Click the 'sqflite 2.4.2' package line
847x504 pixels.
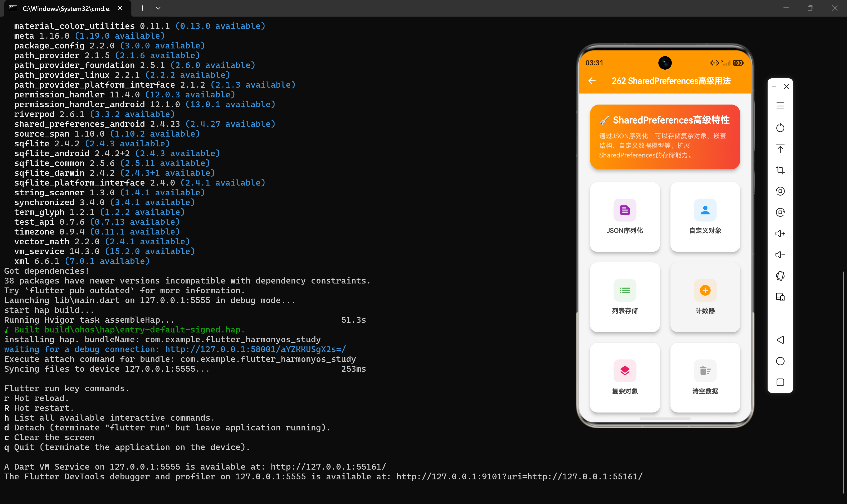click(x=92, y=144)
